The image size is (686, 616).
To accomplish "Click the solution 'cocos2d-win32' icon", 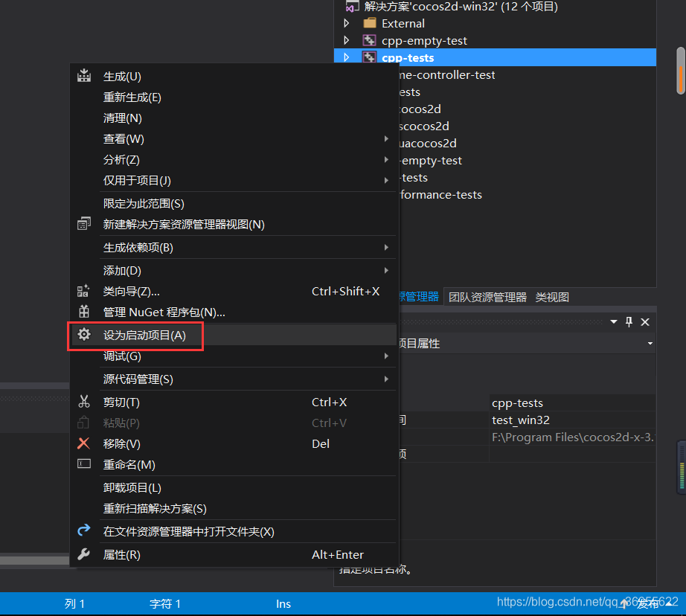I will coord(350,7).
